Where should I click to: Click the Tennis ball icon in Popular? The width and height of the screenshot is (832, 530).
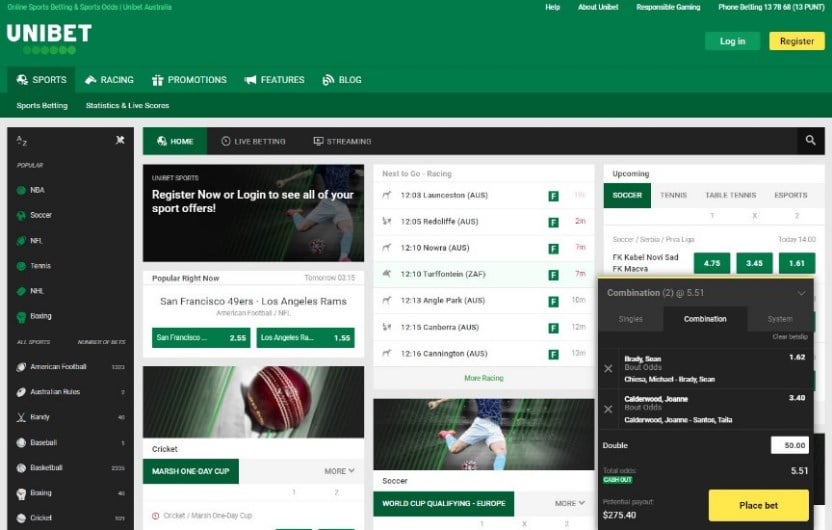[x=21, y=266]
